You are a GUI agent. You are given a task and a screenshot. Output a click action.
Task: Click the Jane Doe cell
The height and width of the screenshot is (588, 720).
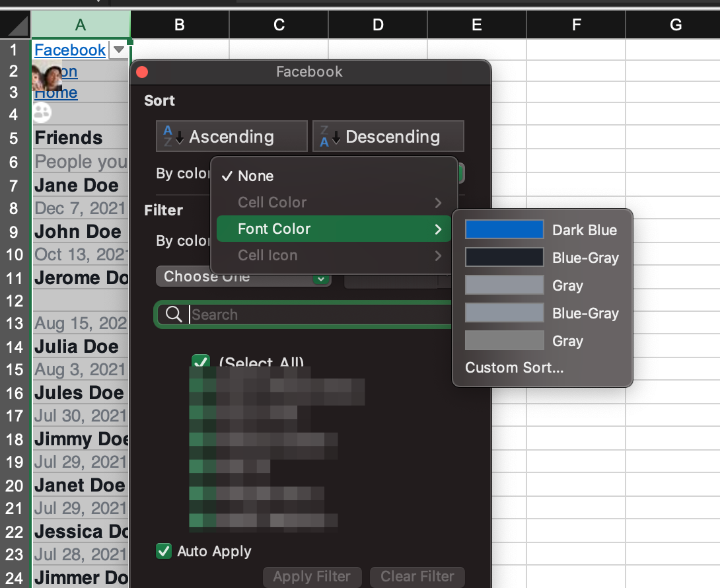[x=81, y=185]
